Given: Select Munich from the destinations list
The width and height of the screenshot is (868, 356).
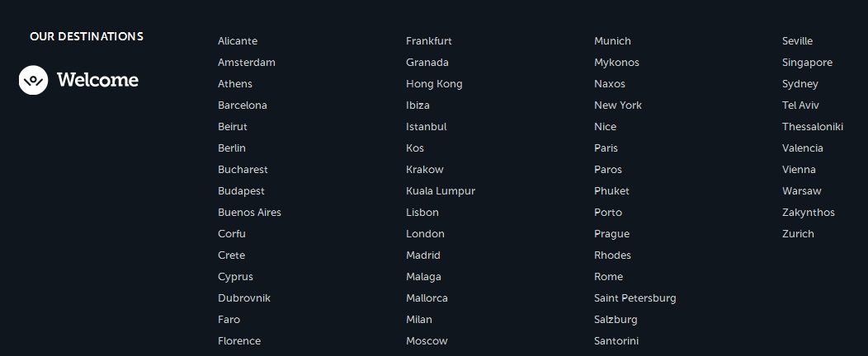Looking at the screenshot, I should coord(612,41).
